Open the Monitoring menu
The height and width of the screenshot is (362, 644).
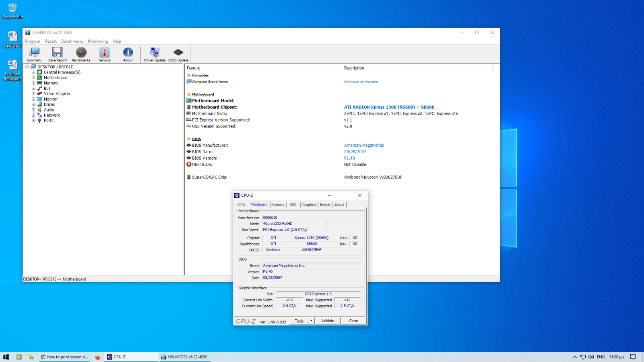pos(98,41)
